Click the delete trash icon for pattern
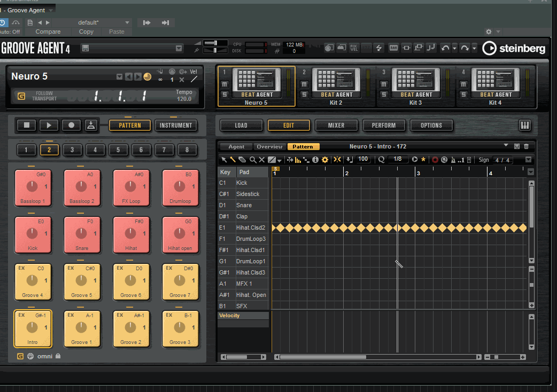Screen dimensions: 557x392 click(526, 146)
